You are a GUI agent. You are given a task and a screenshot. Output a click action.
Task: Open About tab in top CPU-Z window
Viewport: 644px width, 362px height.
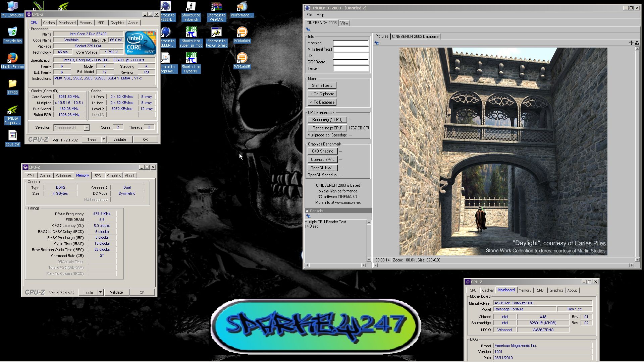133,23
